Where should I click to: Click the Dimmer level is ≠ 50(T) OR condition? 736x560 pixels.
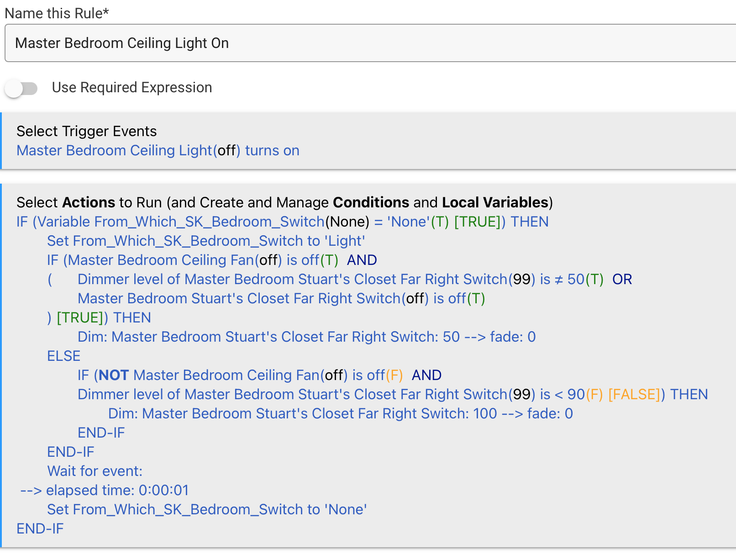point(355,279)
